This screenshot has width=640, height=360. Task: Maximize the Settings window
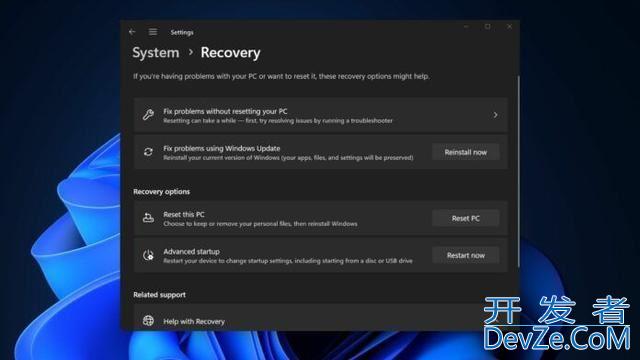click(x=488, y=27)
